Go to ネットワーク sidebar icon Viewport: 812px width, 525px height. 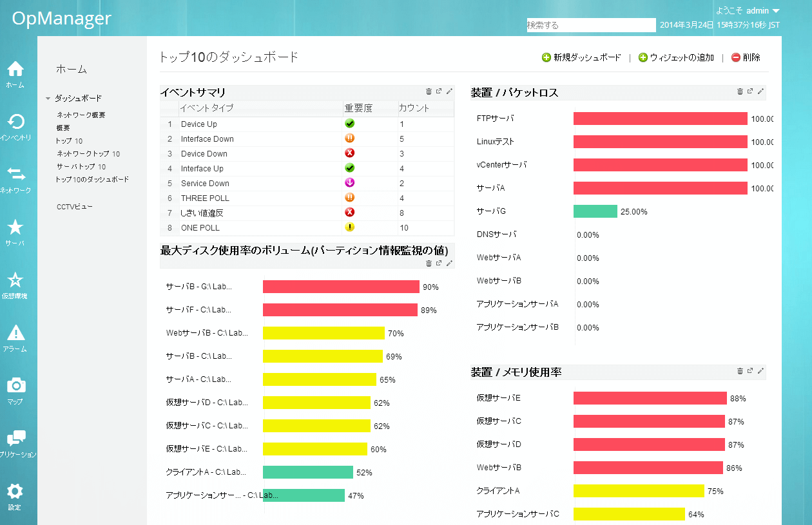[x=15, y=175]
